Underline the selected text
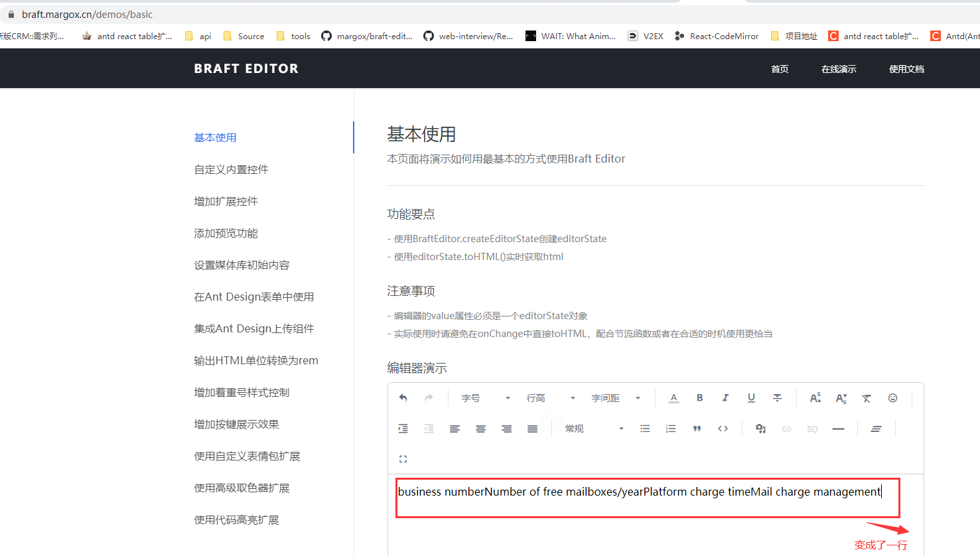 click(x=751, y=397)
